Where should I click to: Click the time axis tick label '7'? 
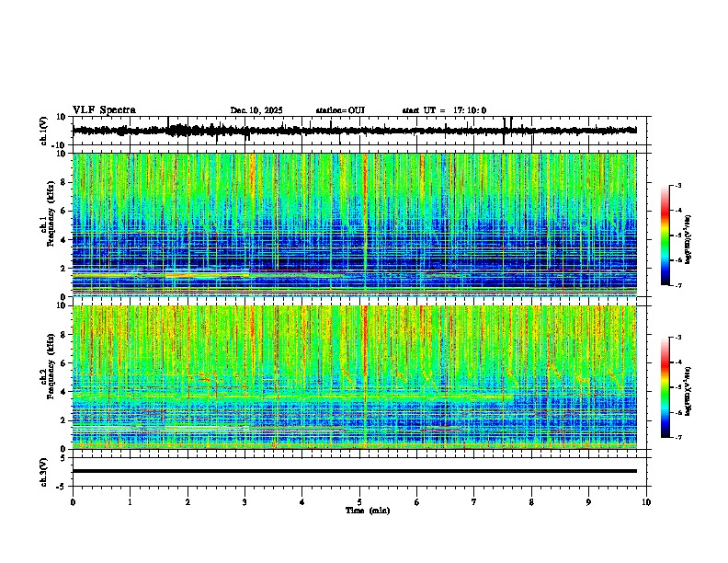[474, 502]
